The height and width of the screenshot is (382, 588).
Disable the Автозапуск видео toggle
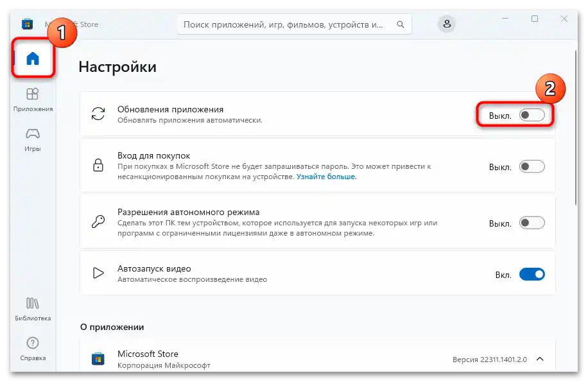click(532, 273)
